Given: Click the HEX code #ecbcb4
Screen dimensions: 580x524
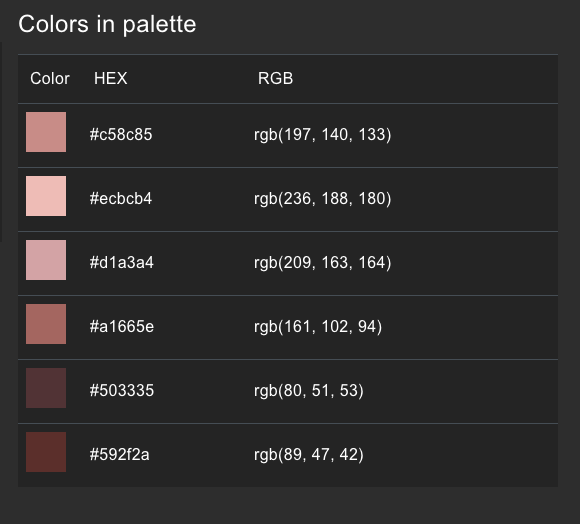Looking at the screenshot, I should [x=121, y=199].
